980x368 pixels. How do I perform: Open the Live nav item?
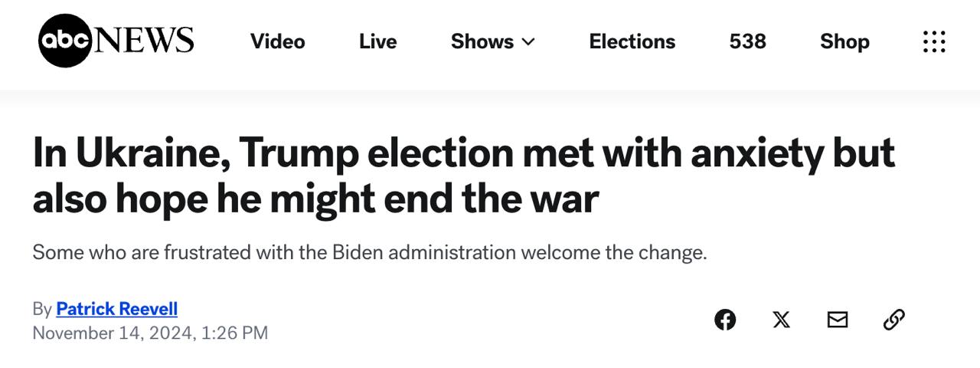click(x=377, y=41)
